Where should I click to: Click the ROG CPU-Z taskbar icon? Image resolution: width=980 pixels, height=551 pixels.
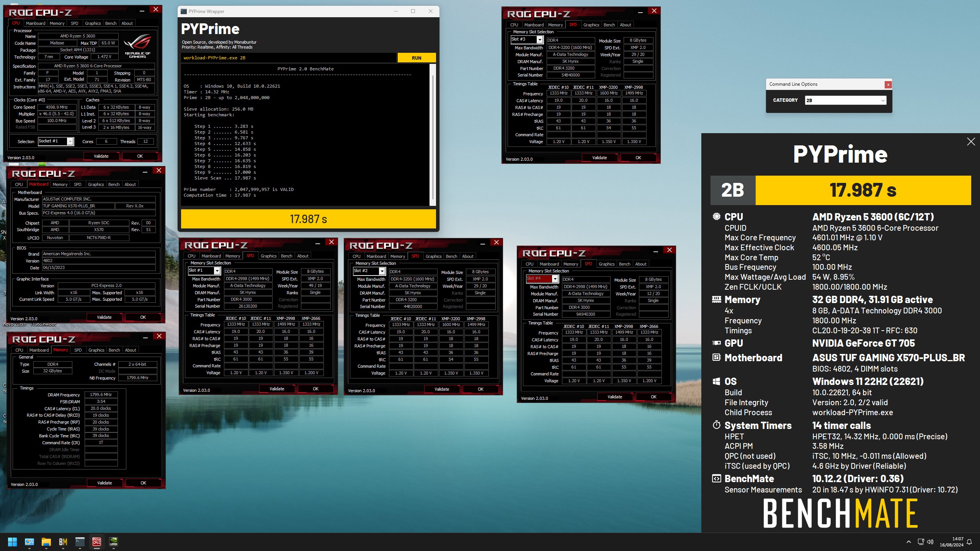[x=97, y=542]
